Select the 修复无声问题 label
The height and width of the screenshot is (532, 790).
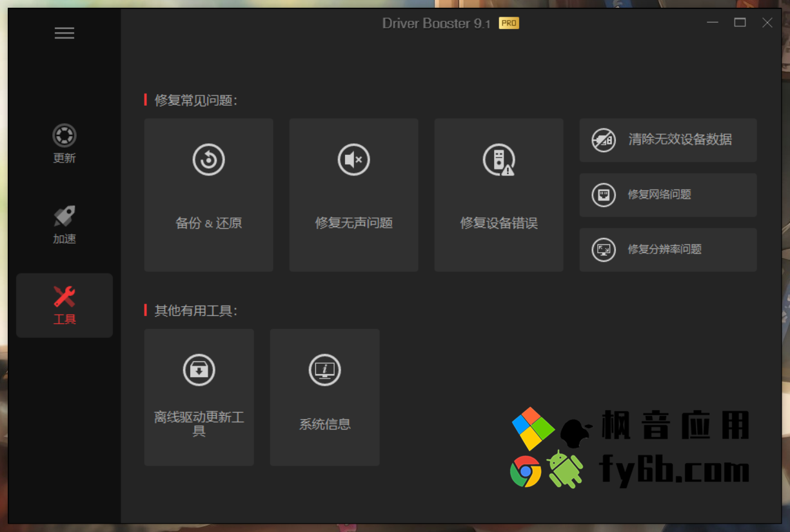coord(354,223)
